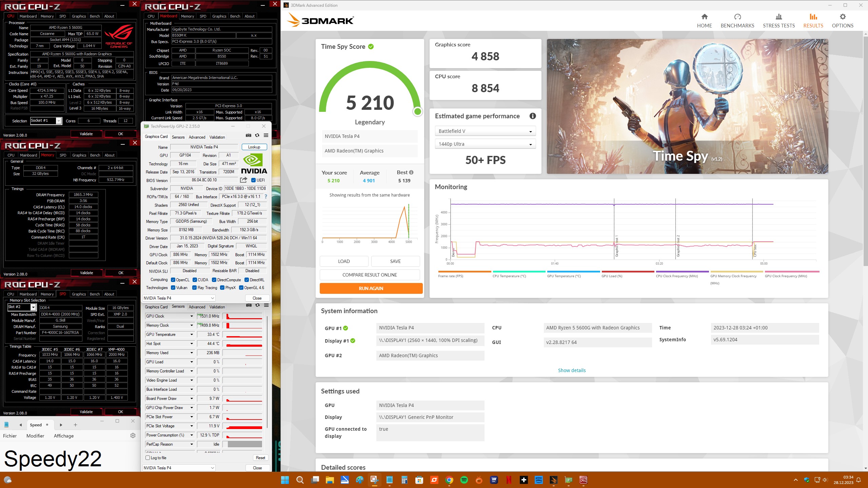
Task: Toggle DirectML checkbox
Action: [246, 280]
